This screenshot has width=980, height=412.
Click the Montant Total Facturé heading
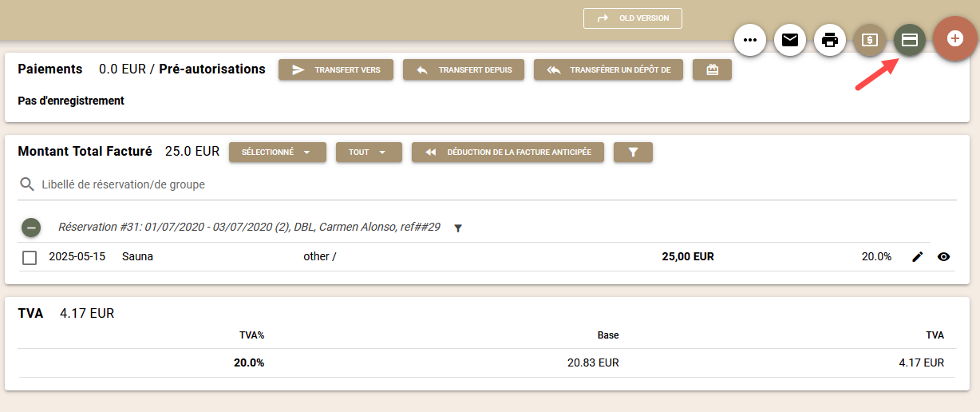pos(85,151)
